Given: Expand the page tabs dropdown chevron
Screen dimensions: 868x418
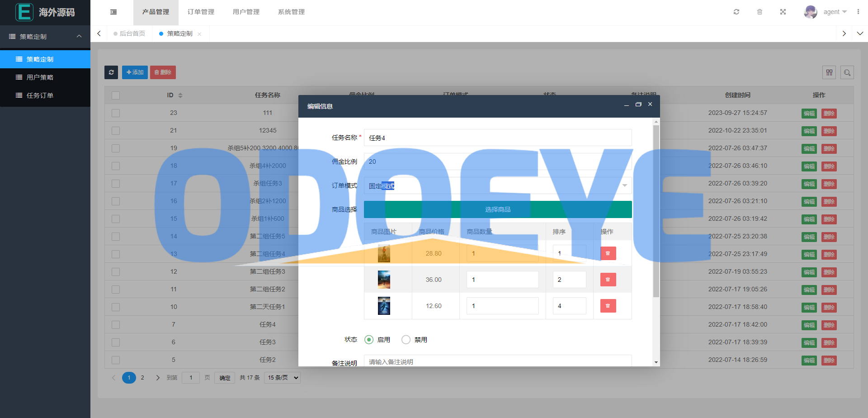Looking at the screenshot, I should click(860, 33).
